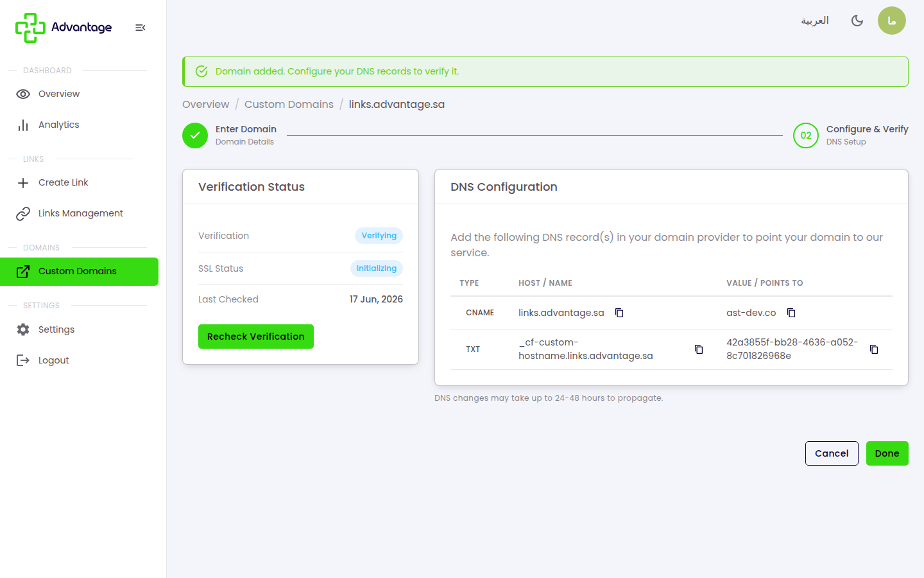Image resolution: width=924 pixels, height=578 pixels.
Task: Click the Enter Domain step label
Action: click(246, 129)
